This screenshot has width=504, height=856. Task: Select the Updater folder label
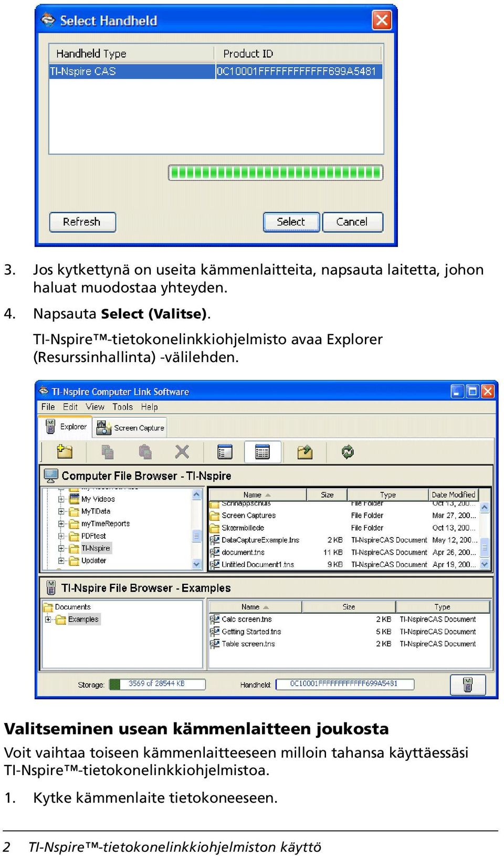[93, 561]
